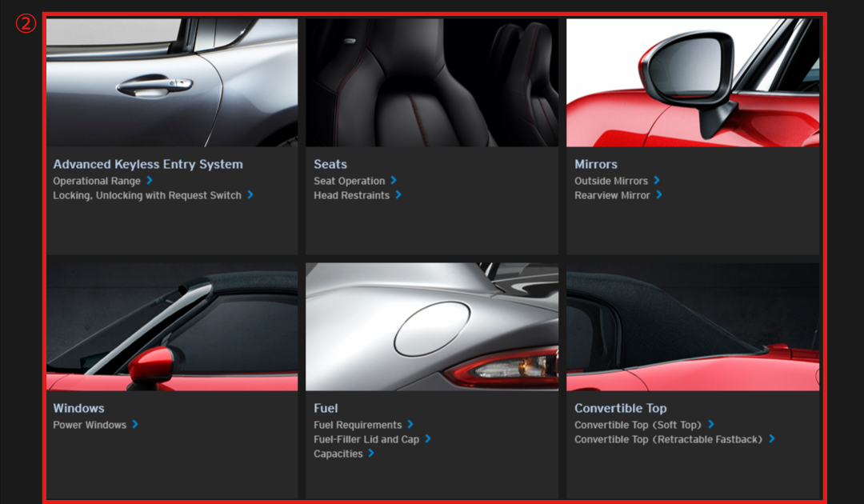Go to Fuel-Filler Lid and Cap page
The width and height of the screenshot is (864, 504).
[366, 439]
